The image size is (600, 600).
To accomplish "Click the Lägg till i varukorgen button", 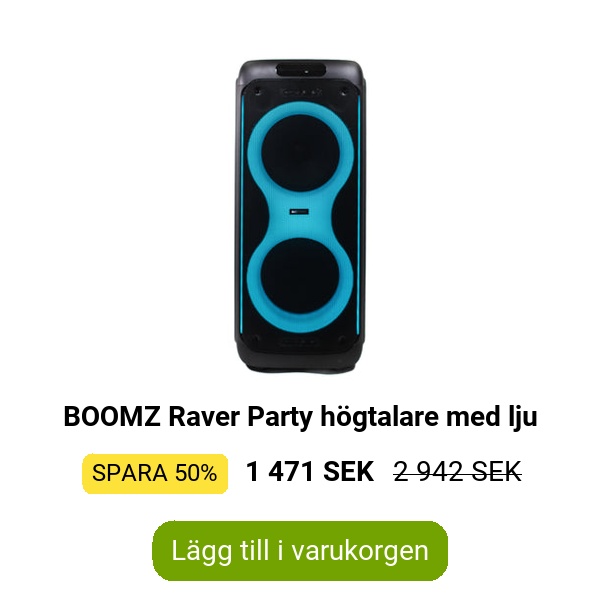I will 300,551.
